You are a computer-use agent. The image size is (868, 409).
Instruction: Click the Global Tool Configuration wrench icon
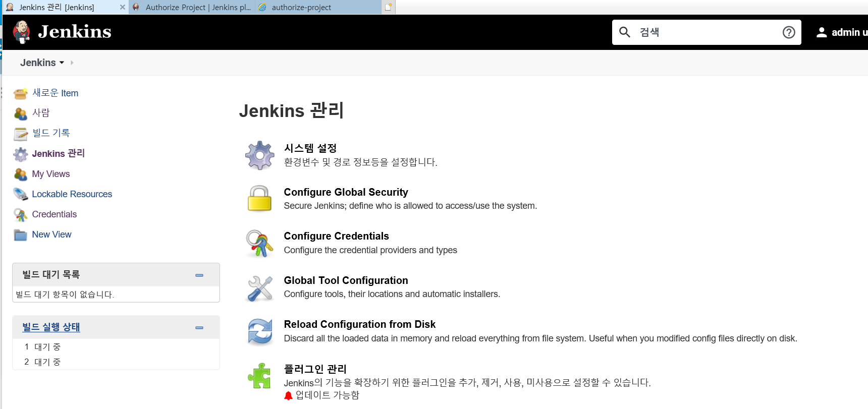(x=260, y=288)
